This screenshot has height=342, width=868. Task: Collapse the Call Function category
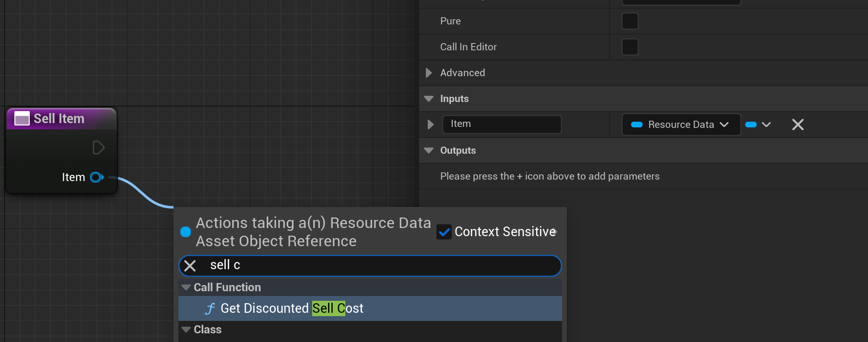tap(186, 287)
